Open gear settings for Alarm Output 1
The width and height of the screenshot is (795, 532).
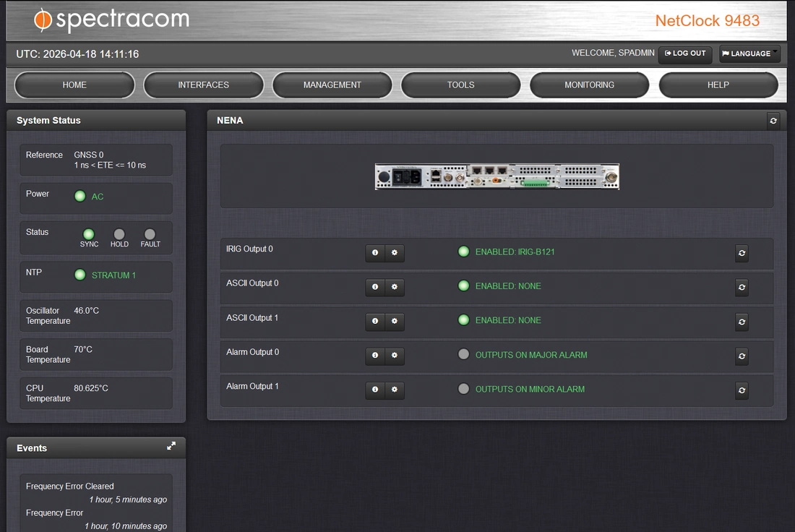pos(395,390)
